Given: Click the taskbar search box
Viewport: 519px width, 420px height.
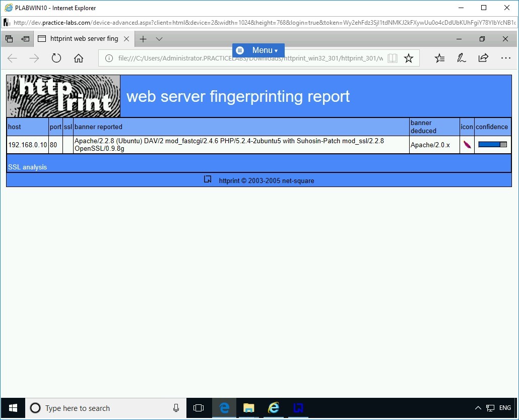Looking at the screenshot, I should (x=101, y=408).
